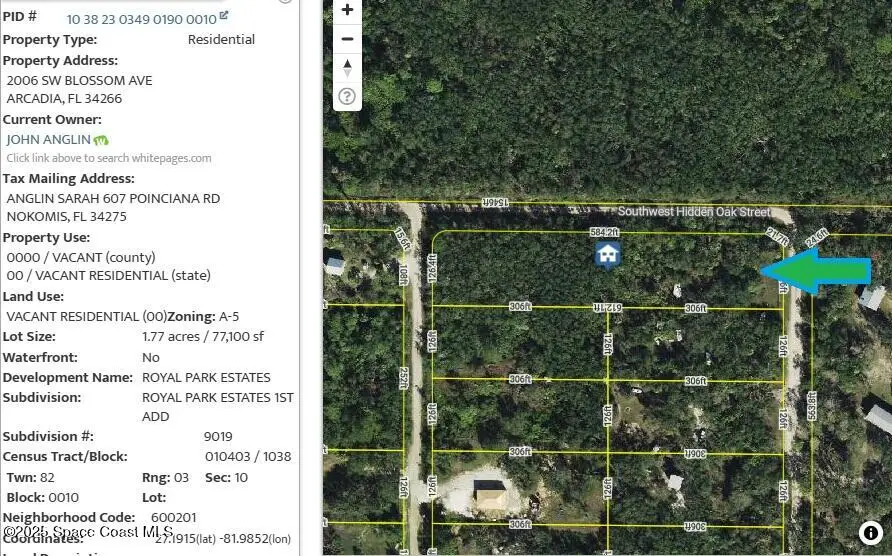Viewport: 892px width, 556px height.
Task: Open the PID external link icon
Action: click(x=224, y=15)
